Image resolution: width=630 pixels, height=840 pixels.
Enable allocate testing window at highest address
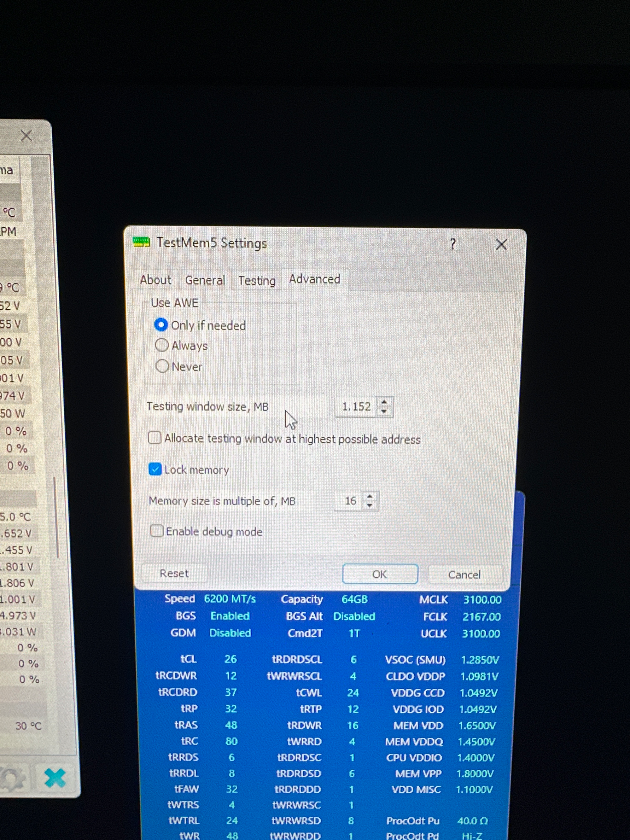coord(155,438)
